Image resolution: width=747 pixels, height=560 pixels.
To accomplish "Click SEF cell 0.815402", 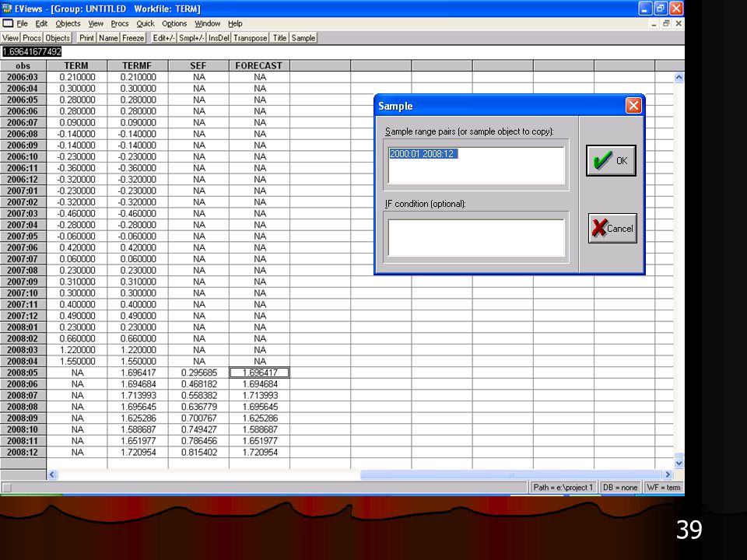I will coord(198,453).
